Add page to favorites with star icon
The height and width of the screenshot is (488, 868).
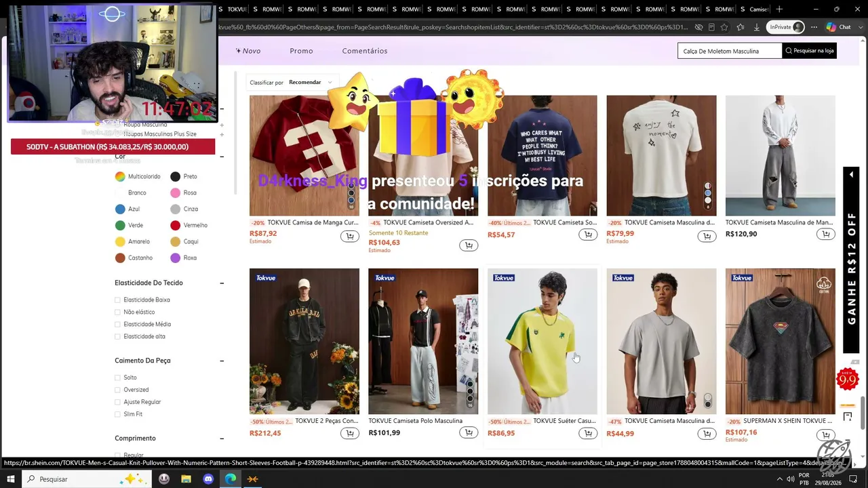coord(724,27)
